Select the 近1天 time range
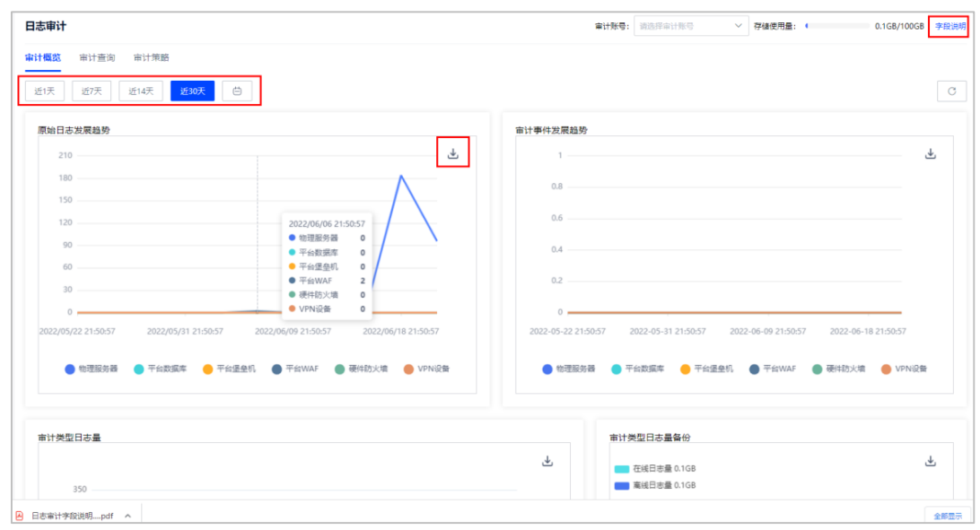Image resolution: width=980 pixels, height=530 pixels. click(x=45, y=91)
